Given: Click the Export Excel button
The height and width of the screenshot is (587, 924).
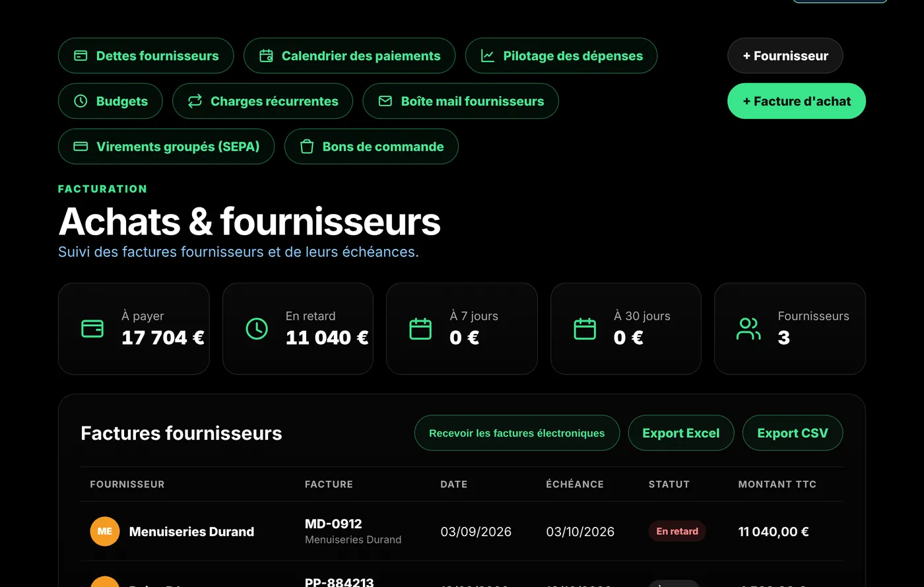Looking at the screenshot, I should click(681, 433).
